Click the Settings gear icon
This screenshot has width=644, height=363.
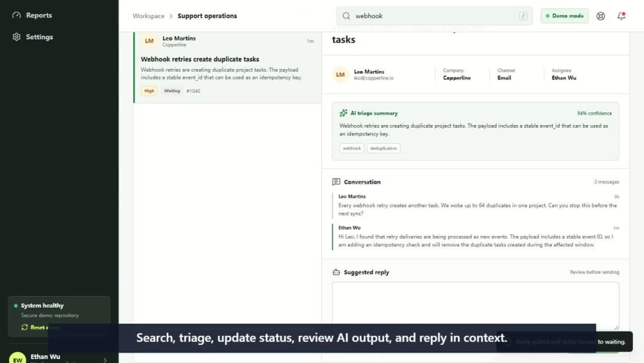click(17, 37)
